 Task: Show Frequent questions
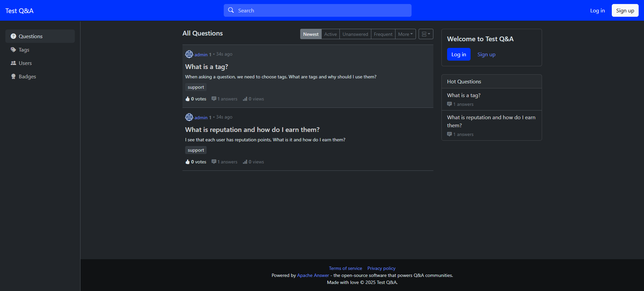383,34
